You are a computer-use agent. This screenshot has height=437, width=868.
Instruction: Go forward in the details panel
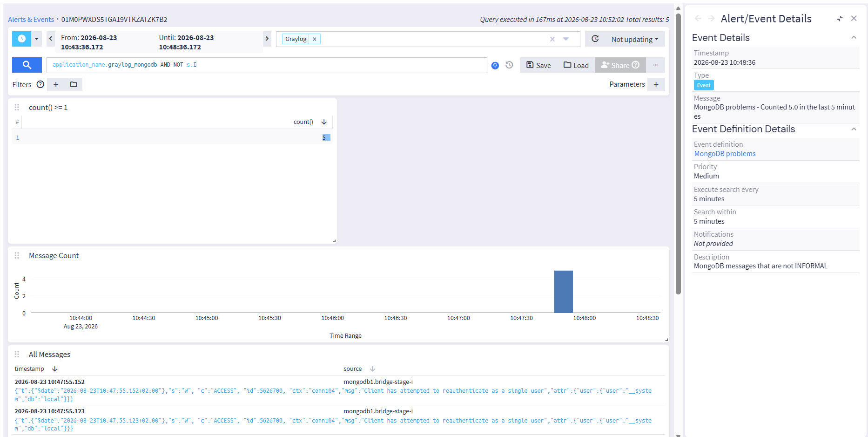click(711, 19)
